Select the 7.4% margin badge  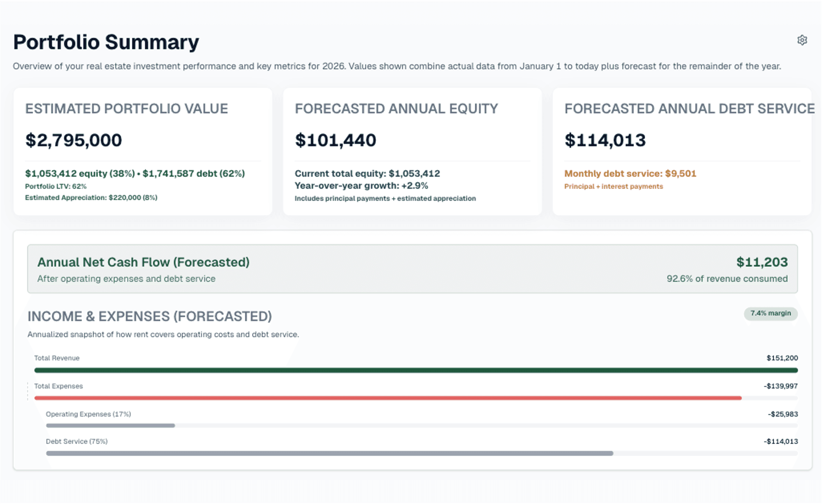coord(770,313)
